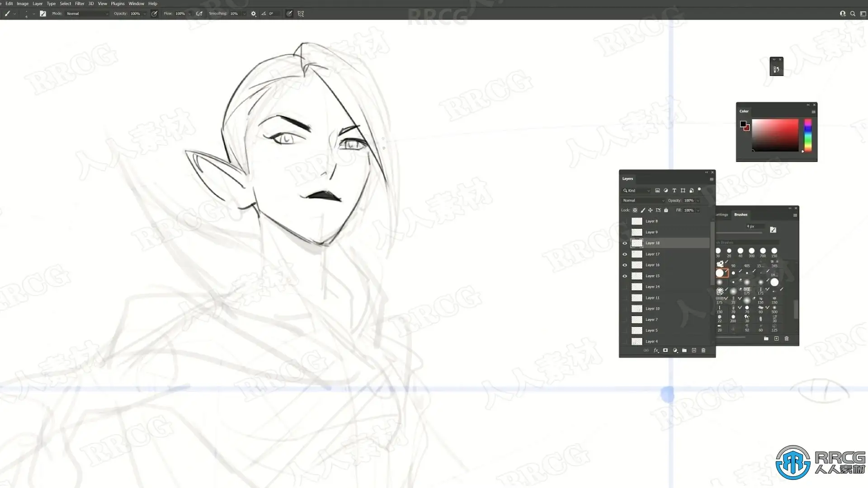This screenshot has width=868, height=488.
Task: Open the Filter menu
Action: 80,4
